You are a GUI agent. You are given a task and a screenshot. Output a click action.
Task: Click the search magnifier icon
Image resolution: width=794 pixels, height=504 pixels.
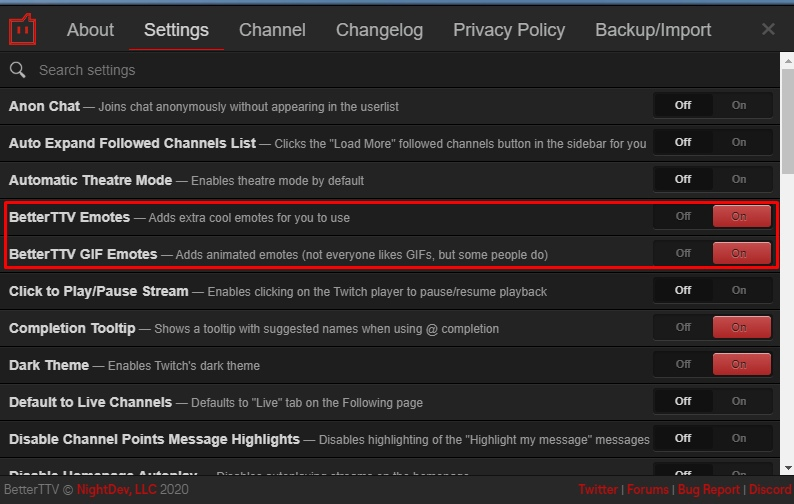click(x=18, y=70)
